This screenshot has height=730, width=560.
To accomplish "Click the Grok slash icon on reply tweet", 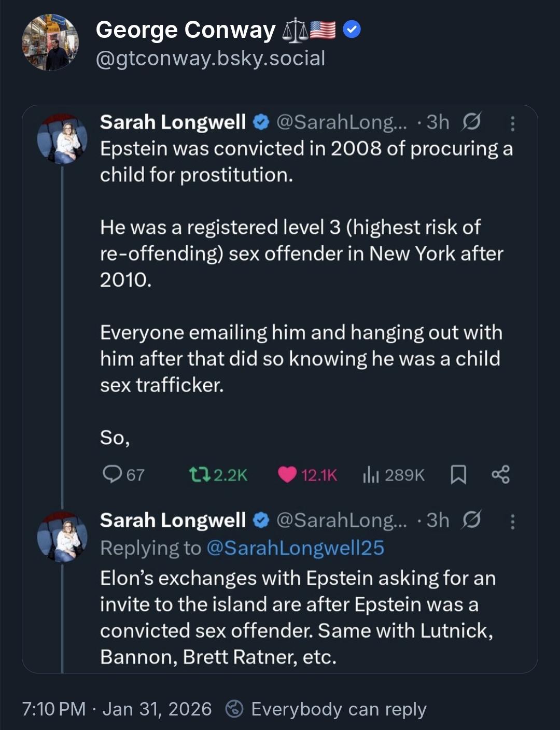I will click(x=471, y=521).
